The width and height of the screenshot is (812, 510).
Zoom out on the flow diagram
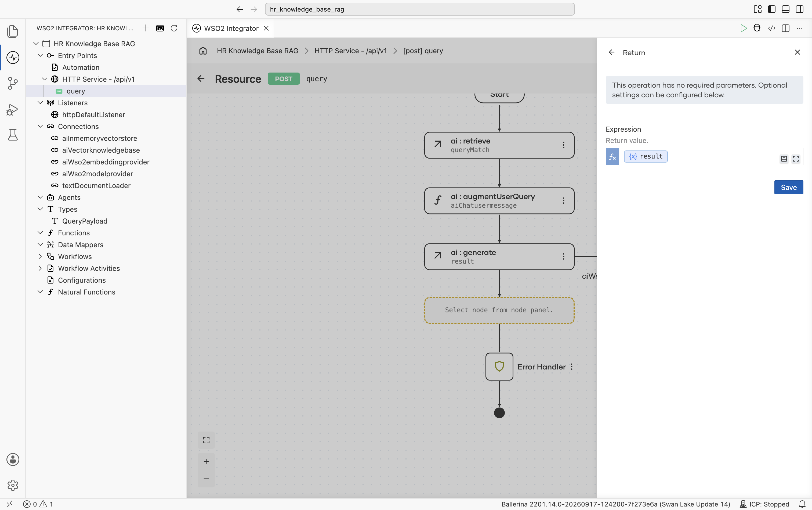click(206, 479)
